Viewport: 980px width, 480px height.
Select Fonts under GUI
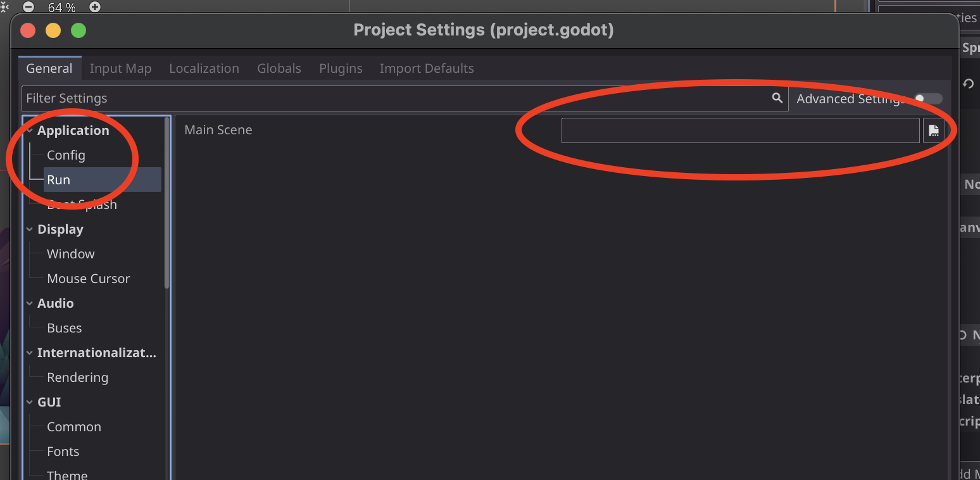tap(63, 451)
